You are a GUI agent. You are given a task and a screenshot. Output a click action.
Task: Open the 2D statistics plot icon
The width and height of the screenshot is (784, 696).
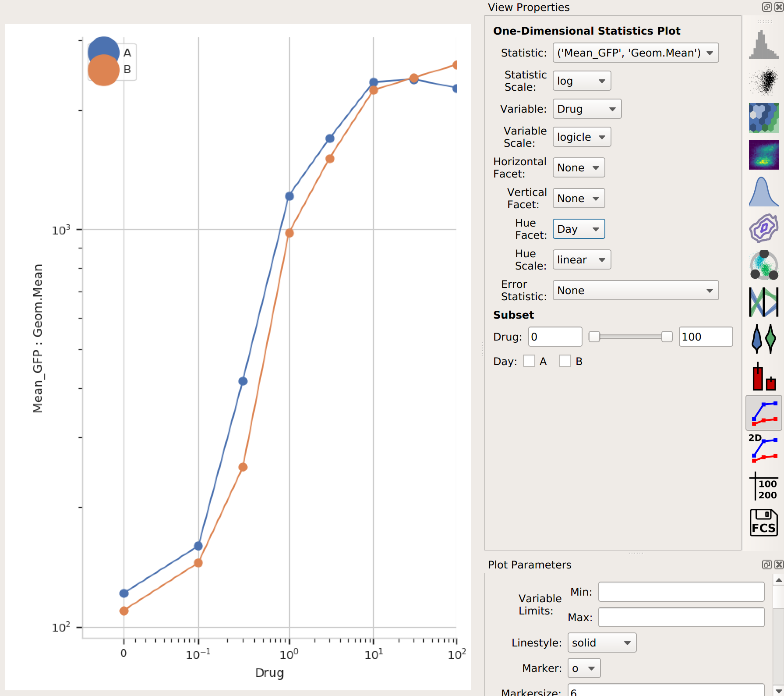coord(763,449)
